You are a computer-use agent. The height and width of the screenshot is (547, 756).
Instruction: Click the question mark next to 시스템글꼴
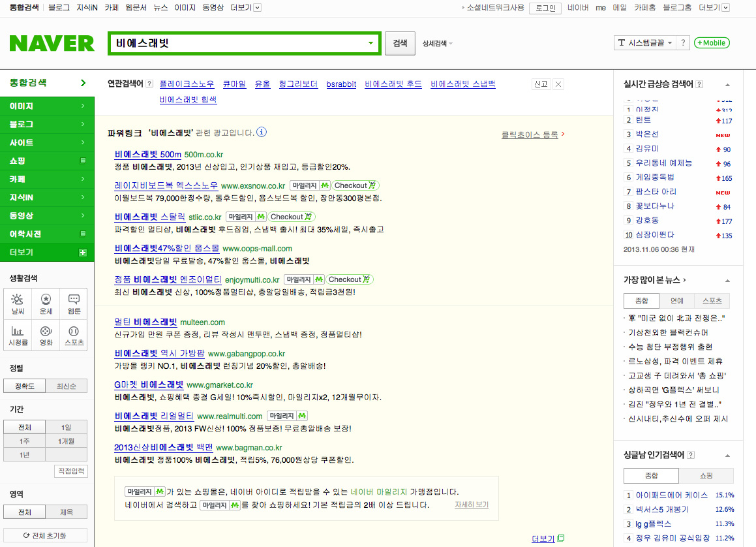coord(683,42)
